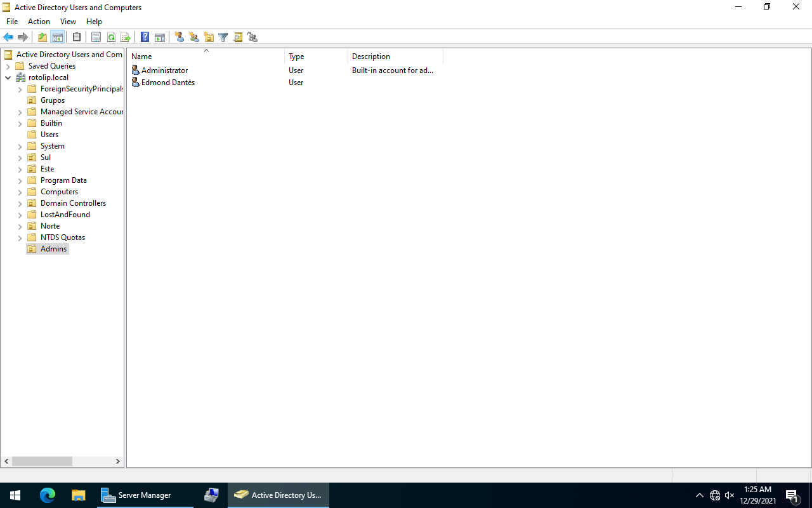Create a new group with toolbar icon
Image resolution: width=812 pixels, height=508 pixels.
pos(194,37)
